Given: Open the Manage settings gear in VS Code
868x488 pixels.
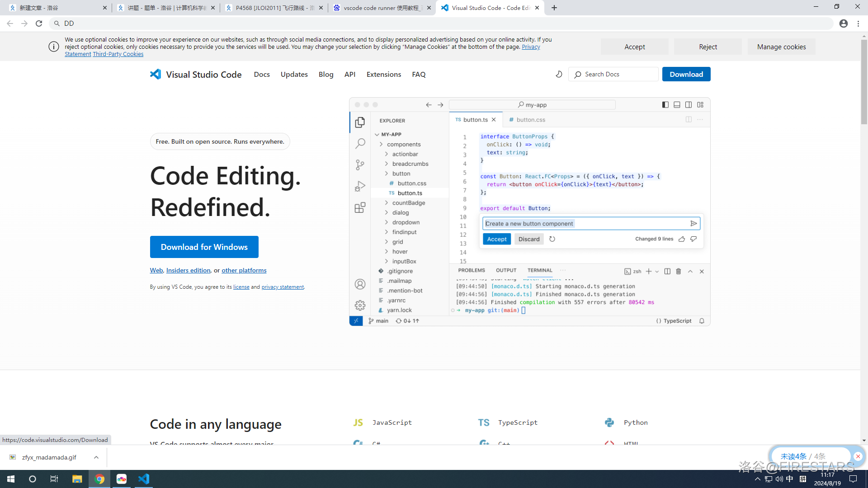Looking at the screenshot, I should click(x=360, y=305).
